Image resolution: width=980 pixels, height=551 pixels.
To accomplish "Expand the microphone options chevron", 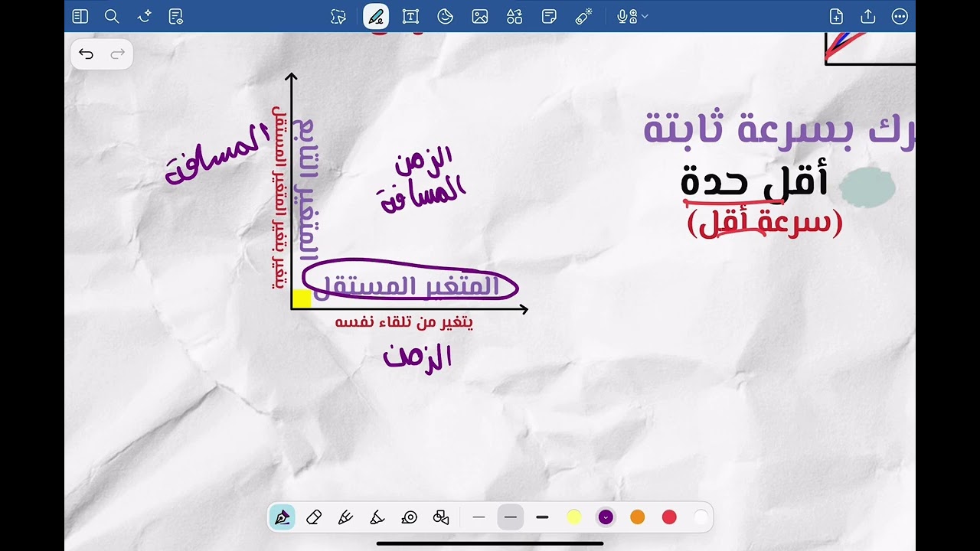I will tap(645, 17).
